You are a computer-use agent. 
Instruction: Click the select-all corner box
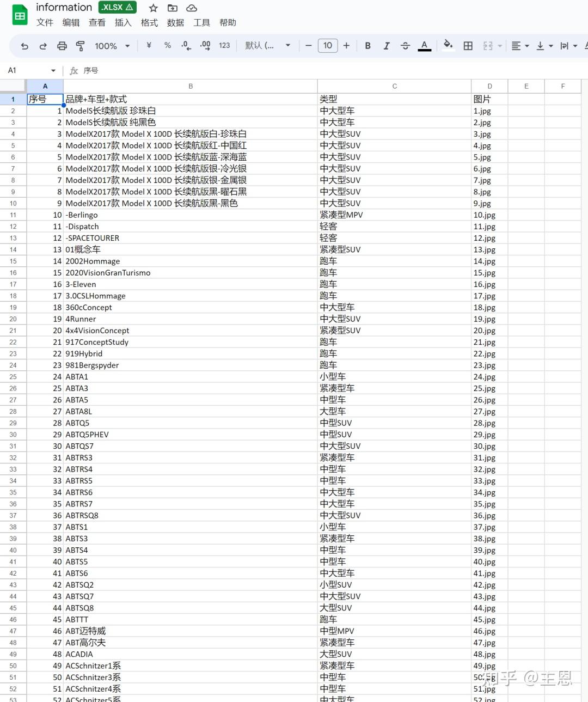13,86
